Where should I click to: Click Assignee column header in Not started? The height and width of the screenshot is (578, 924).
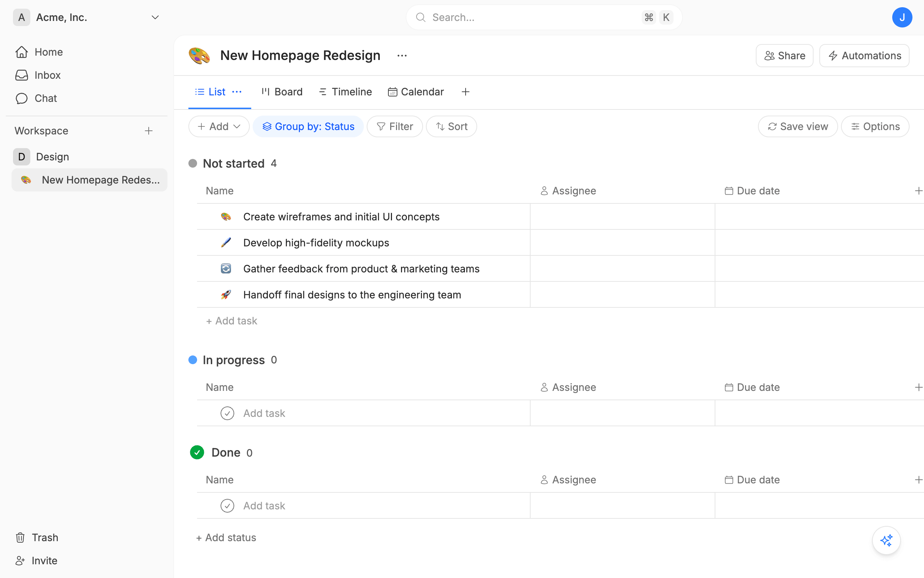[568, 191]
